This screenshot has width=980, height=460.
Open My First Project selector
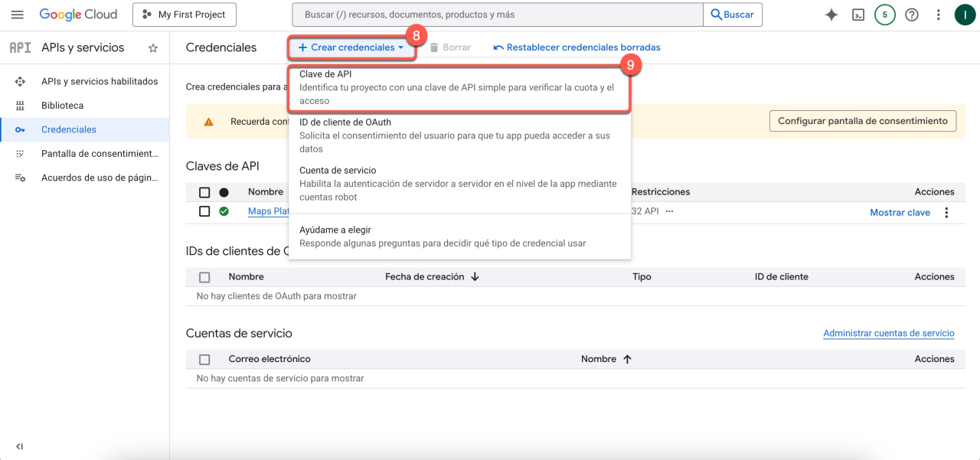click(185, 15)
